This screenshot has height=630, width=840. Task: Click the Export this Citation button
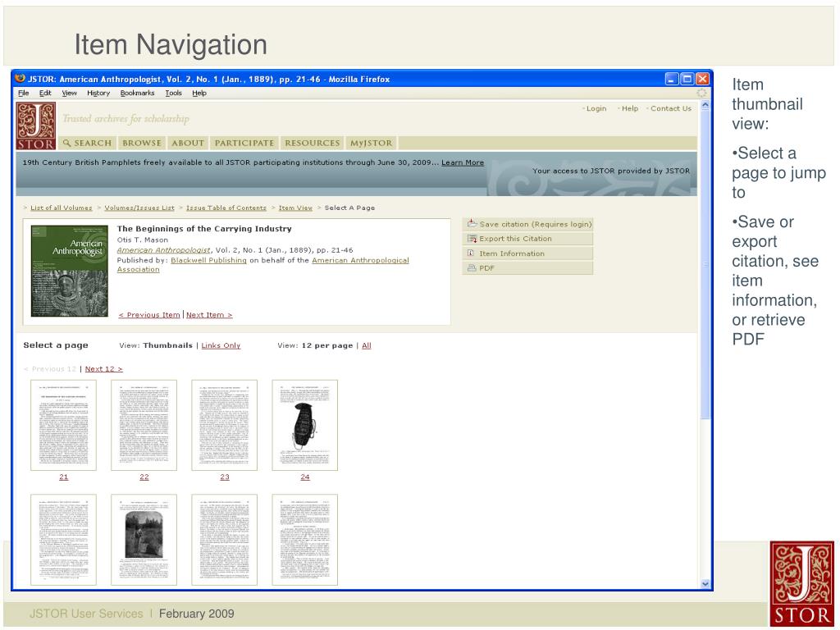[527, 239]
